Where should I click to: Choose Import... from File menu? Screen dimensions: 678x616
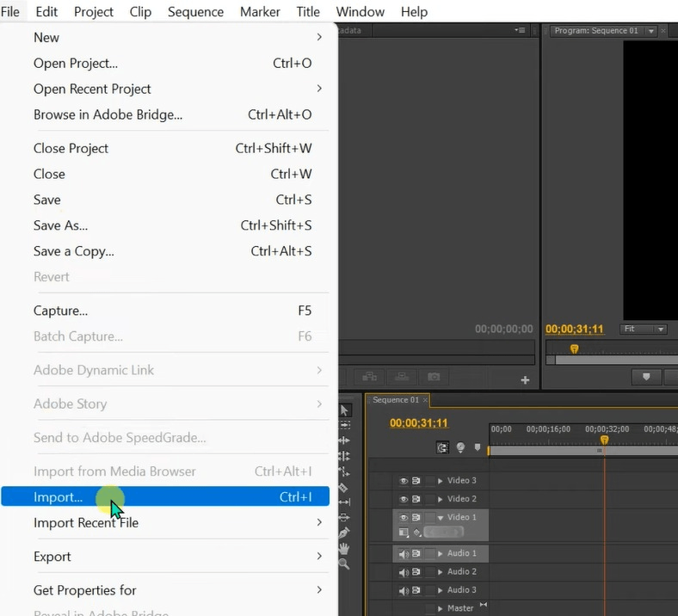[x=165, y=496]
